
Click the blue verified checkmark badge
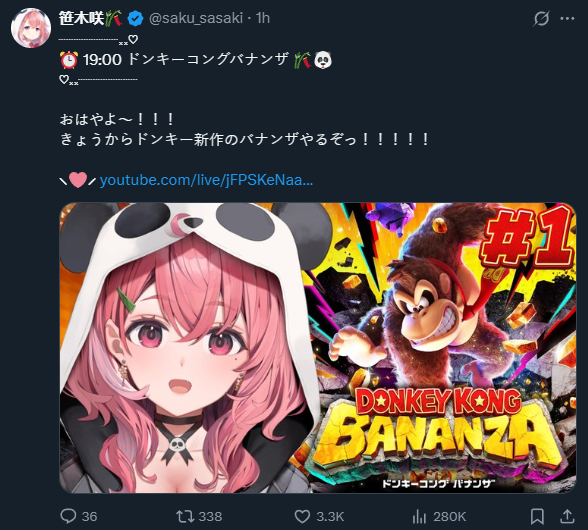(x=135, y=18)
